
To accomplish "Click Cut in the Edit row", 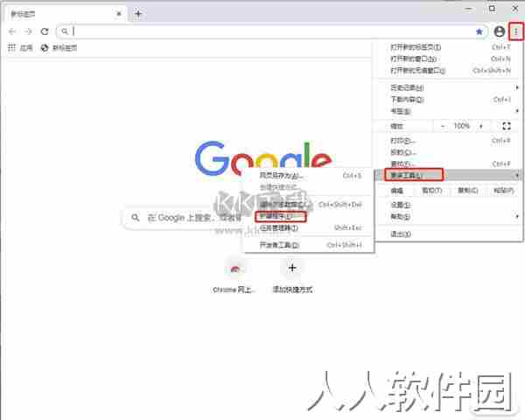I will [x=432, y=191].
